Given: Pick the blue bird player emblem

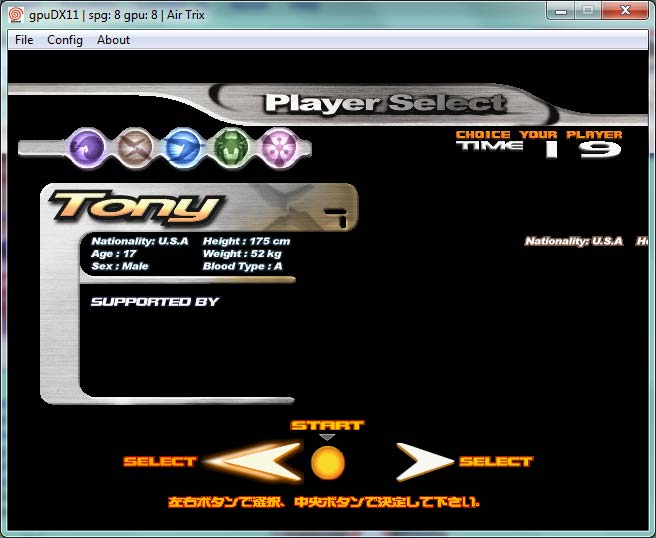Looking at the screenshot, I should tap(182, 148).
